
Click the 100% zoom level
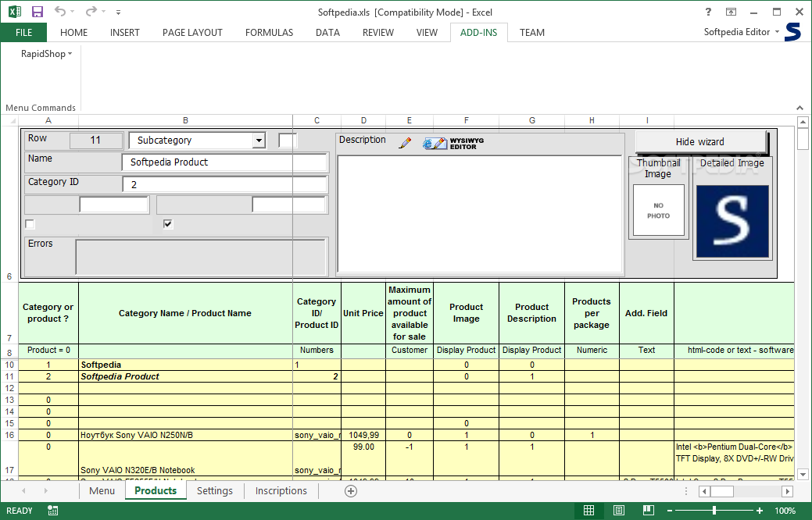785,511
